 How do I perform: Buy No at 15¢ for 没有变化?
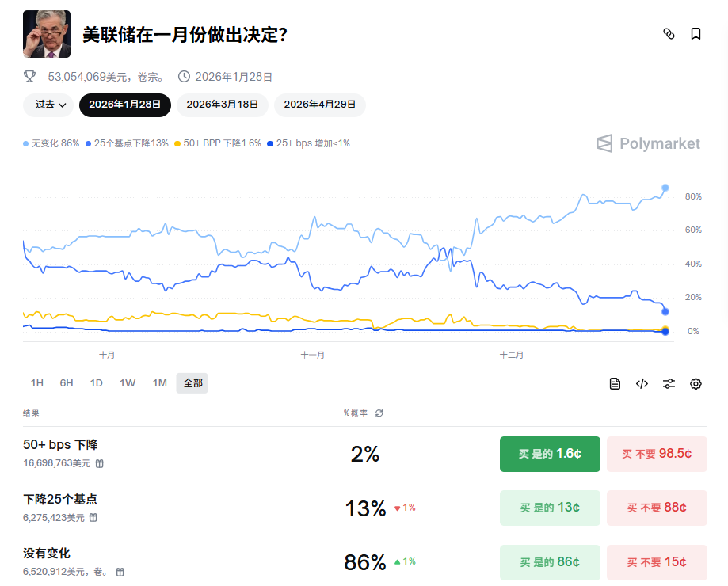click(x=657, y=562)
